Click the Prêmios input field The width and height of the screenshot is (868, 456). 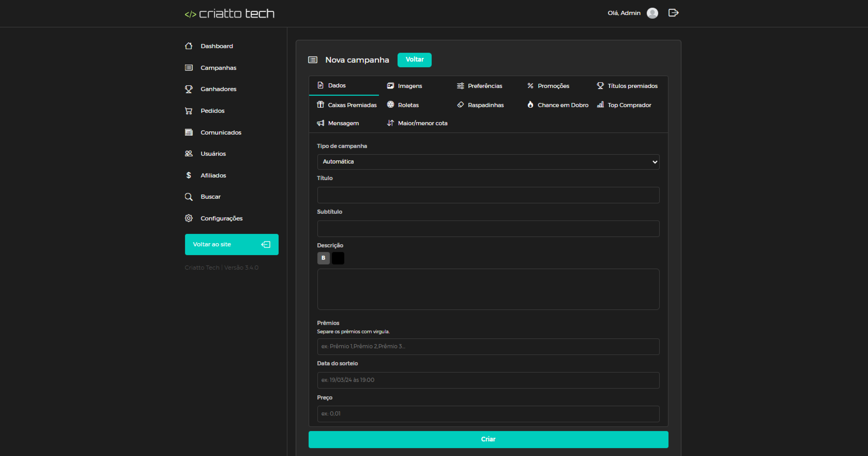point(488,347)
